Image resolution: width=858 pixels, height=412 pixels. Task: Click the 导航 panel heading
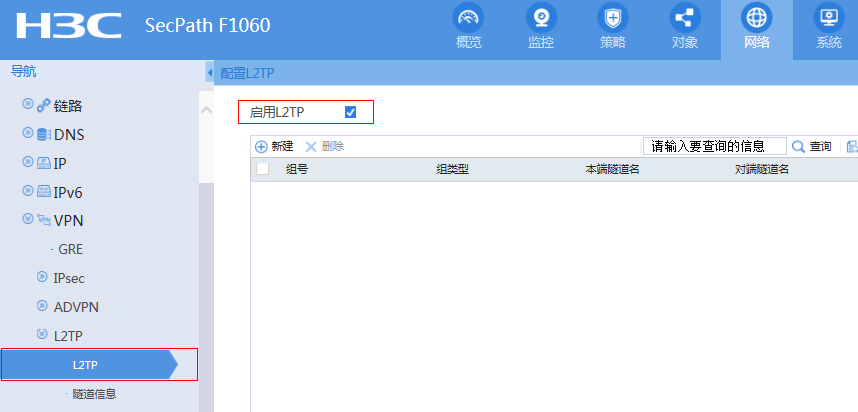[24, 71]
